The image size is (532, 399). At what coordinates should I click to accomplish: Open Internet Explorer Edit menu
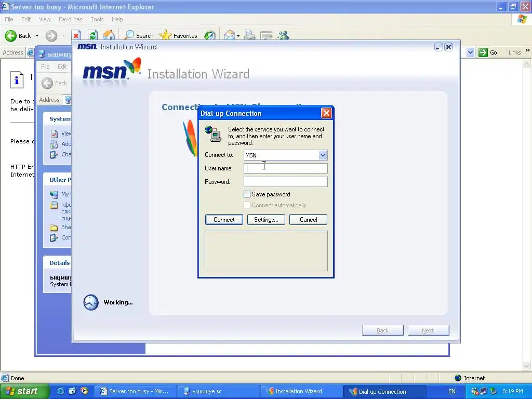click(26, 19)
